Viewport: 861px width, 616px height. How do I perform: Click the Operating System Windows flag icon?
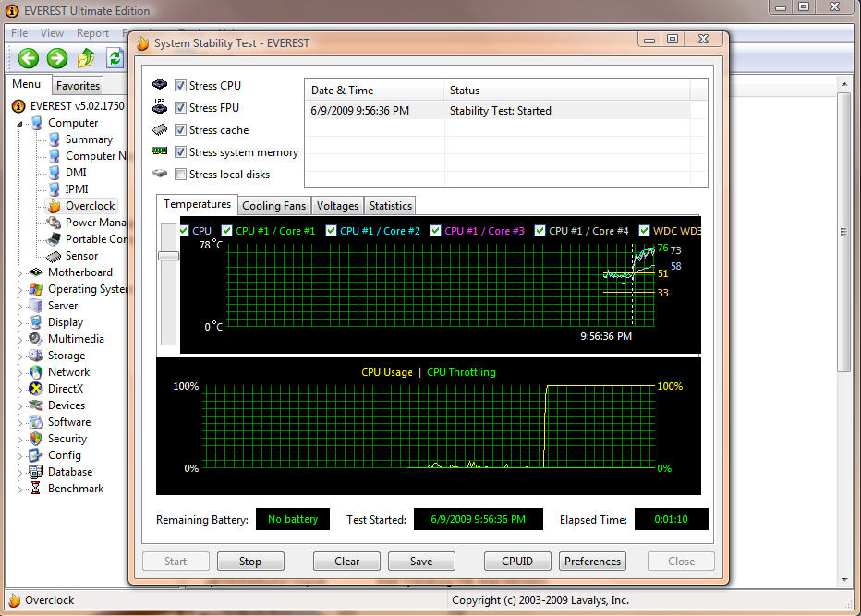pos(36,289)
